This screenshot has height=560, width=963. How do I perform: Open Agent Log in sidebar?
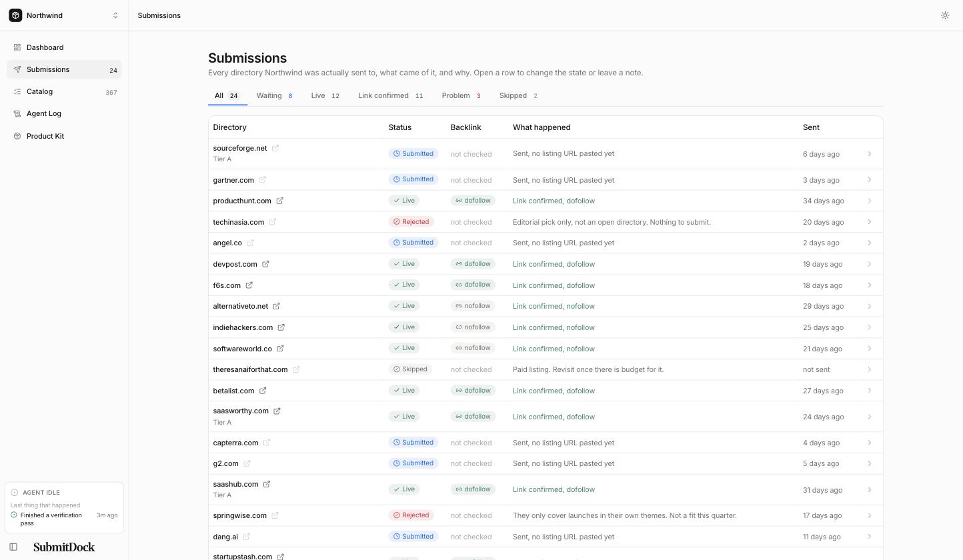coord(64,113)
